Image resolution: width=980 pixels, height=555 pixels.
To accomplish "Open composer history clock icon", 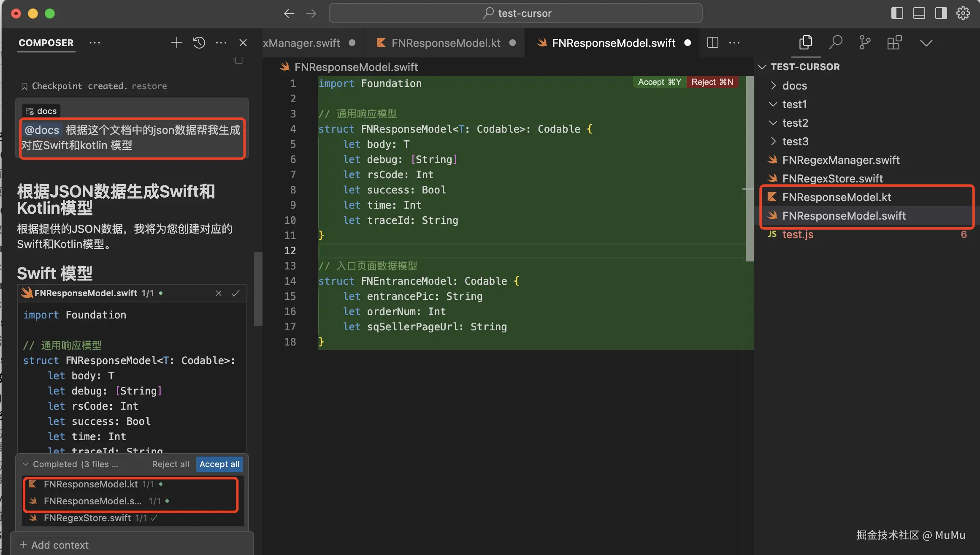I will 199,43.
